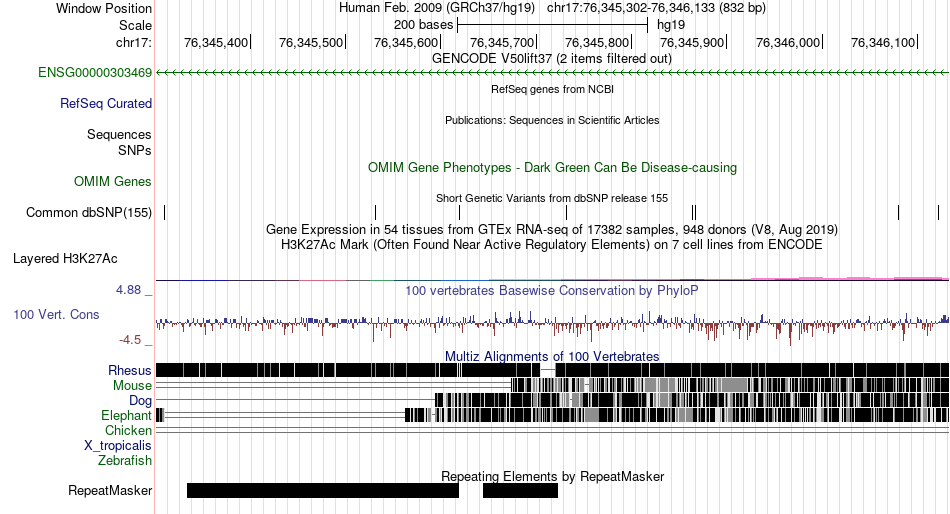Open the OMIM Genes track label
This screenshot has width=950, height=514.
point(113,181)
